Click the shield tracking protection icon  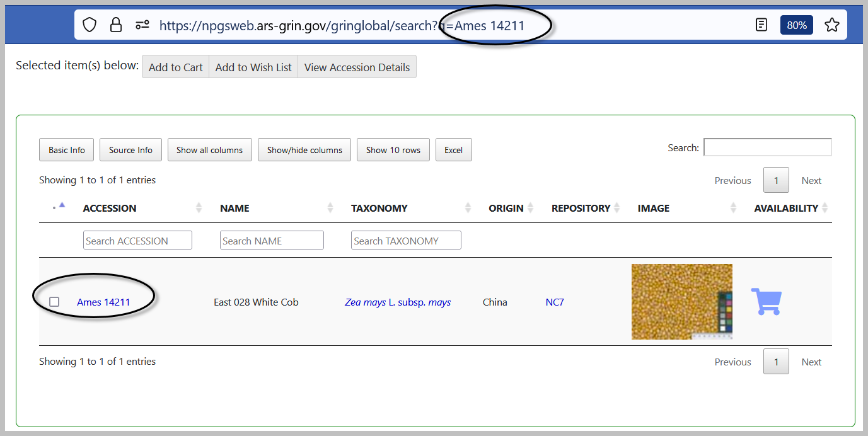pos(90,25)
